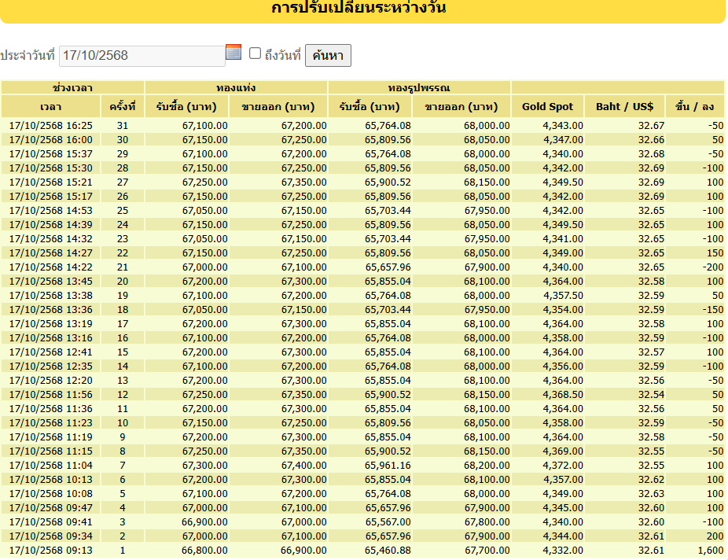Click the 68,200.00 ornament sell price
Viewport: 728px width, 560px height.
click(x=487, y=466)
